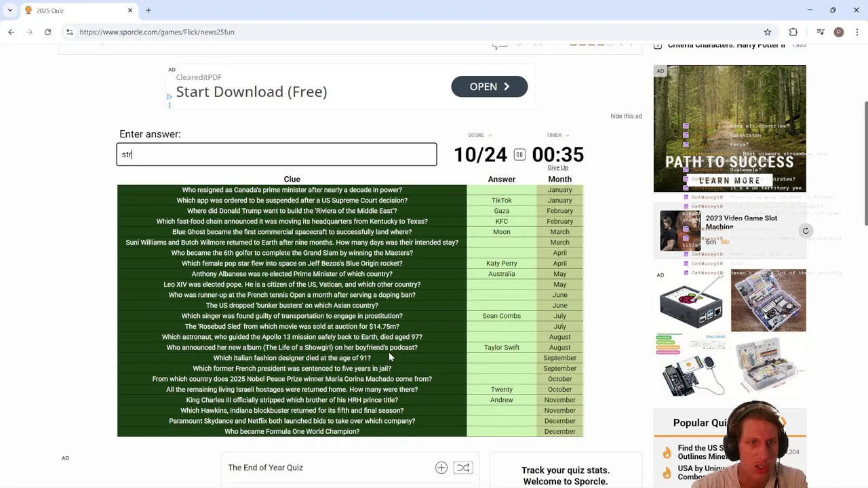Click the Taylor Swift answer cell
Viewport: 868px width, 488px height.
[502, 348]
